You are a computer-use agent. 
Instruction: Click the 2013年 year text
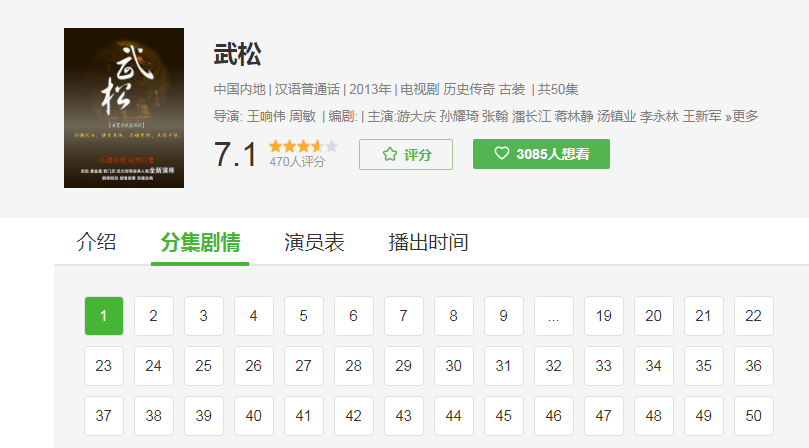(370, 89)
